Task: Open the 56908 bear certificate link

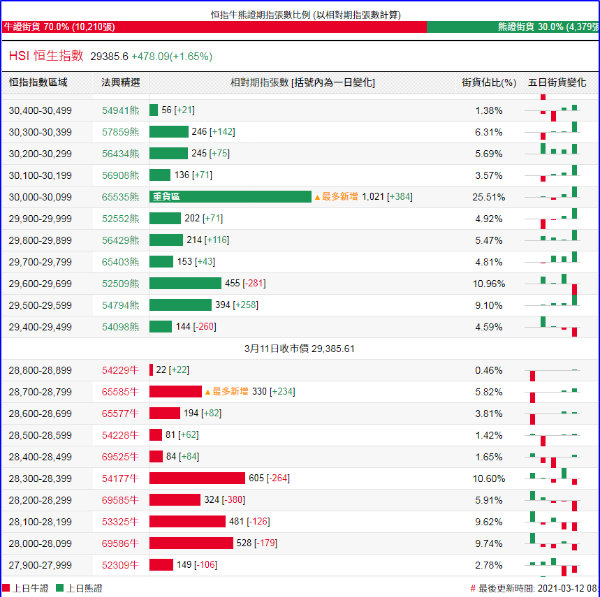Action: point(121,175)
